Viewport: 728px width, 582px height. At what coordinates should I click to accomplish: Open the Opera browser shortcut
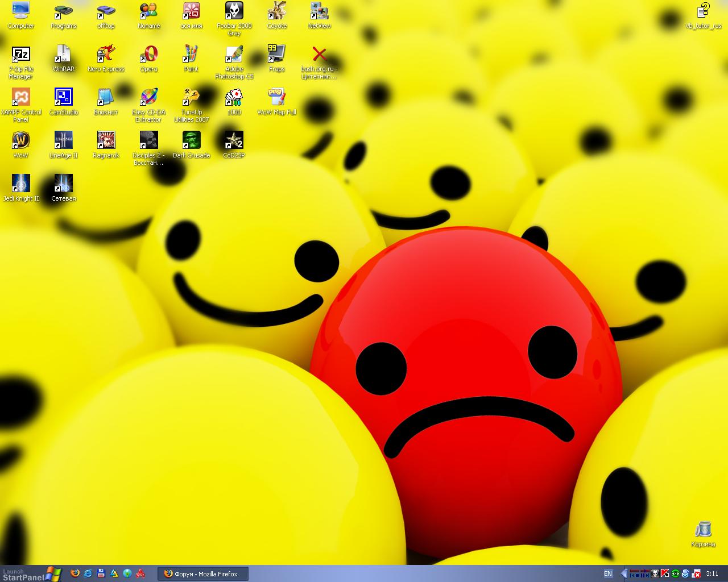(149, 59)
